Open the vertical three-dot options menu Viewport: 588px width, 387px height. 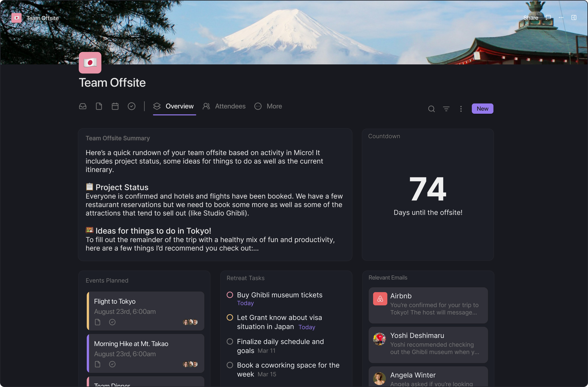click(x=461, y=109)
